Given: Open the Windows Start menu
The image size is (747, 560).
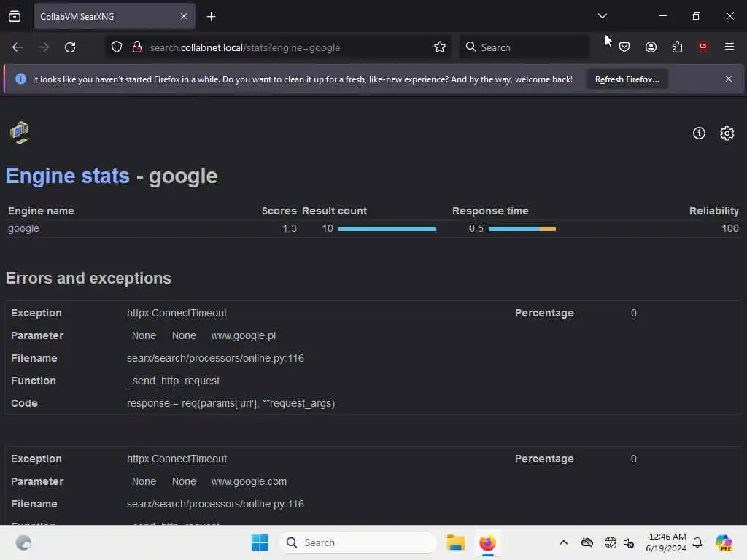Looking at the screenshot, I should coord(260,542).
